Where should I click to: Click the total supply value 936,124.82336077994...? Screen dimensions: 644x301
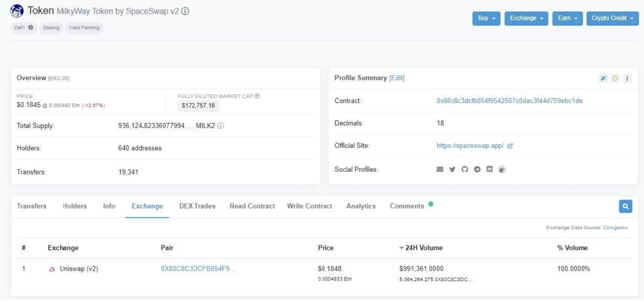154,126
